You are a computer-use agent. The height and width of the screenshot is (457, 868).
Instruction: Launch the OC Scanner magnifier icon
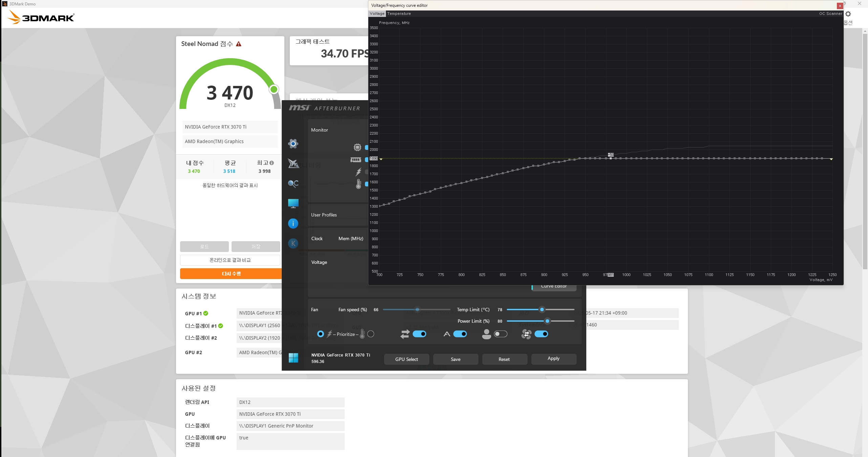pos(293,183)
